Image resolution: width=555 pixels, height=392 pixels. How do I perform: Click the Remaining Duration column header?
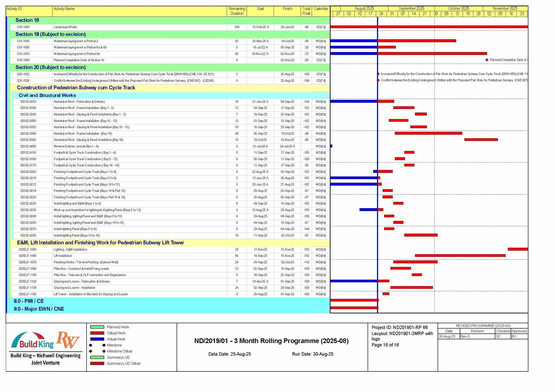coord(237,11)
